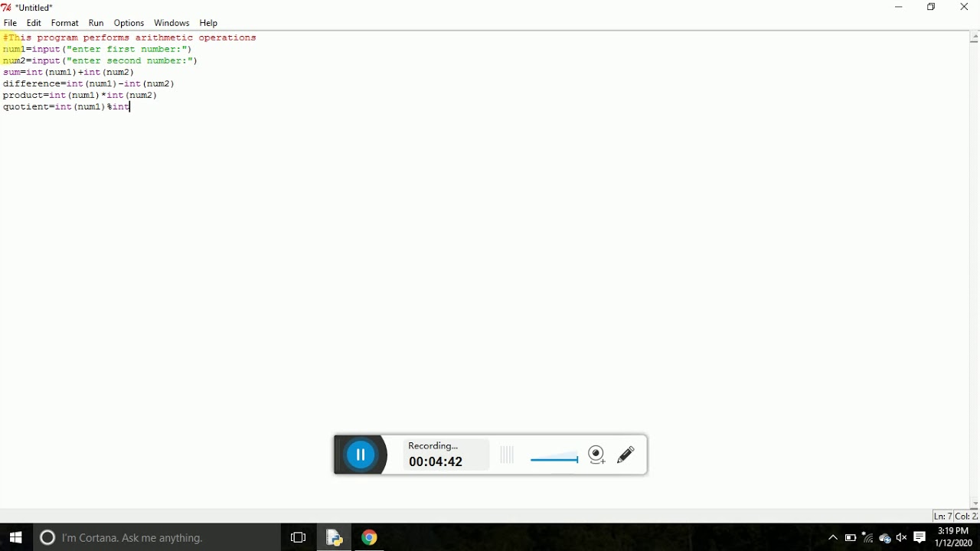980x551 pixels.
Task: Pause the screen recording
Action: (x=361, y=455)
